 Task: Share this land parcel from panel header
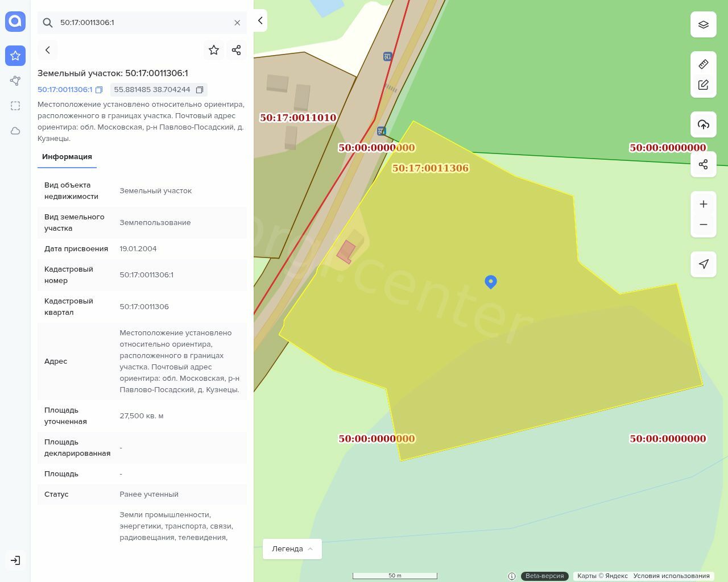pyautogui.click(x=237, y=50)
